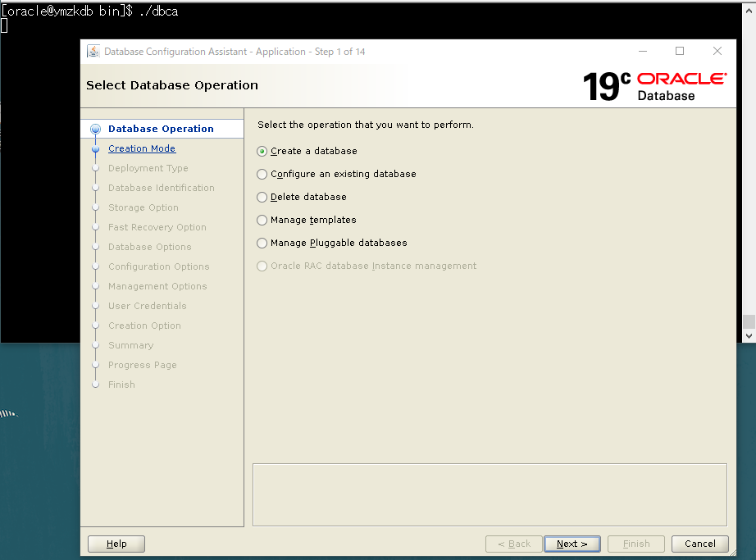Minimize the Database Configuration Assistant window

click(x=643, y=51)
